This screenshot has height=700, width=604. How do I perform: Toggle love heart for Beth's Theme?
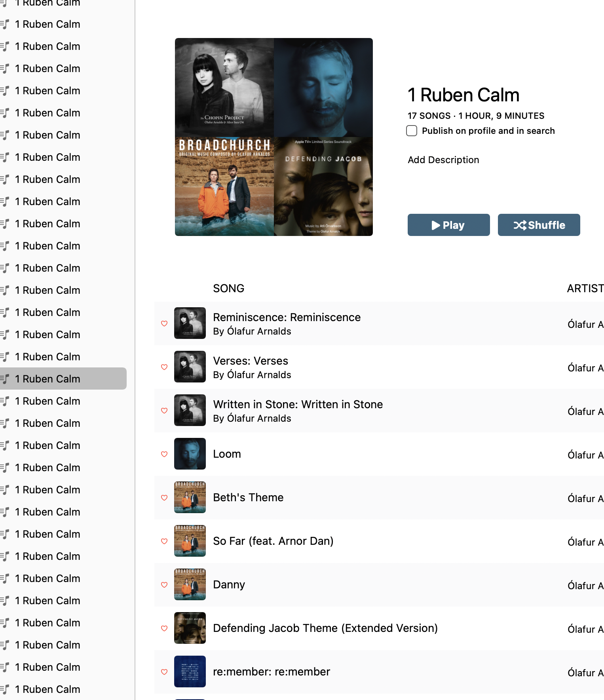[x=164, y=498]
